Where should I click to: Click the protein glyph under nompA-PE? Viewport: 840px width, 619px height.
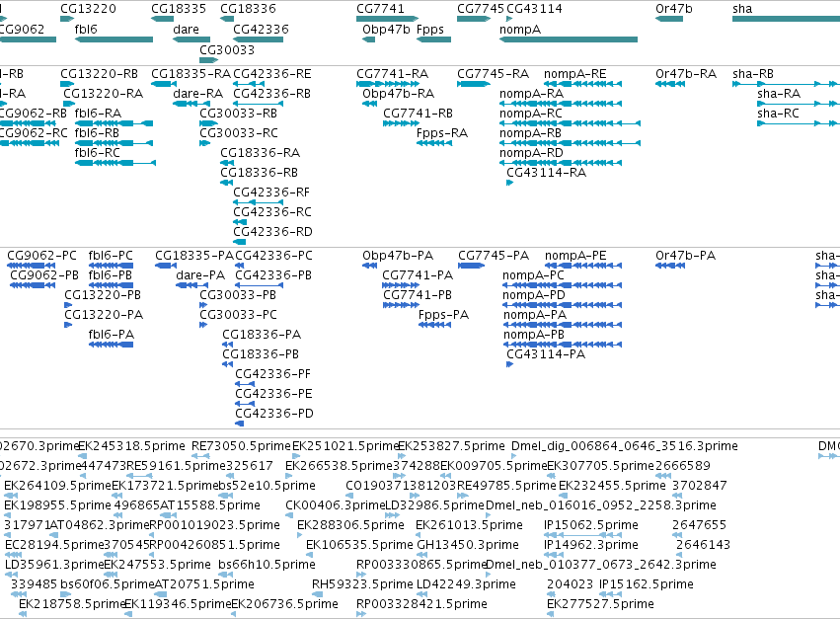[583, 266]
